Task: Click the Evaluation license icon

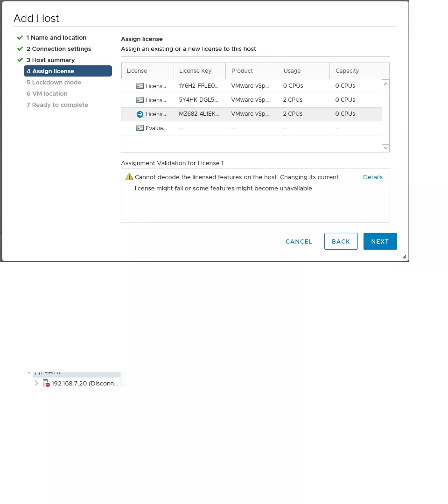Action: (140, 128)
